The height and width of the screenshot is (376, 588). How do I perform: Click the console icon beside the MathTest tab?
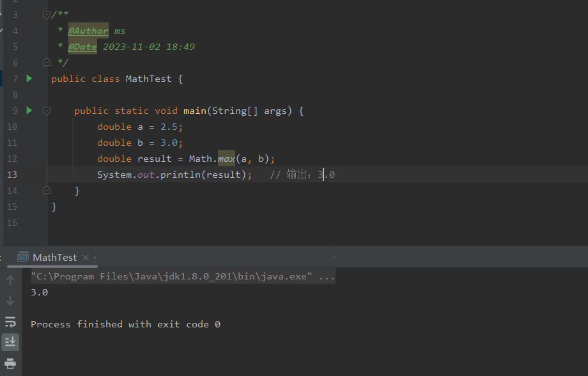(x=23, y=257)
